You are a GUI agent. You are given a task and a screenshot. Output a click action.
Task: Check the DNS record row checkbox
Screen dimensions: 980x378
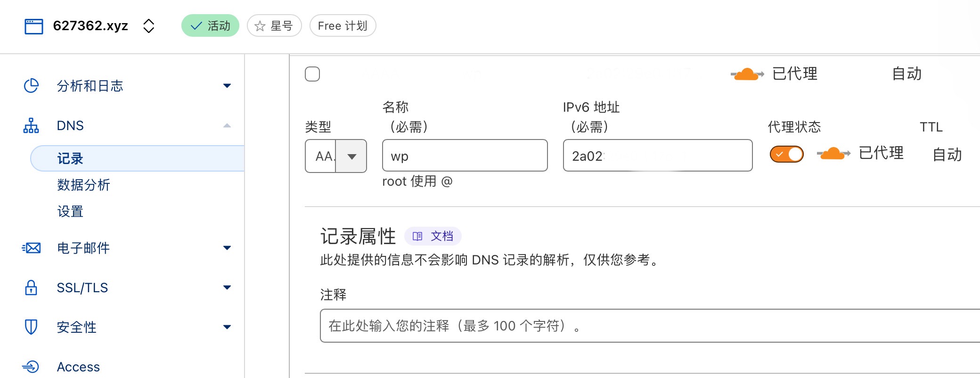[x=312, y=74]
